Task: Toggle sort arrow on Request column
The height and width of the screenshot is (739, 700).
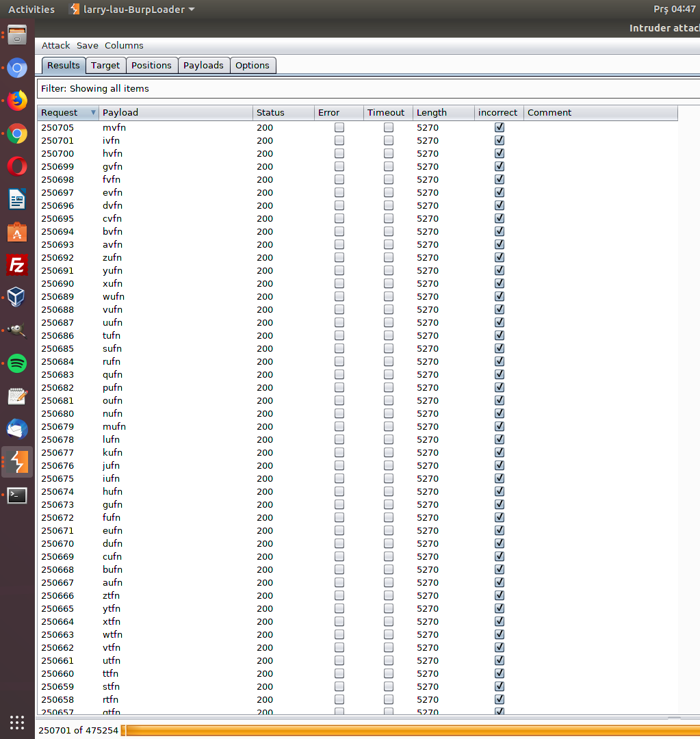Action: (93, 112)
